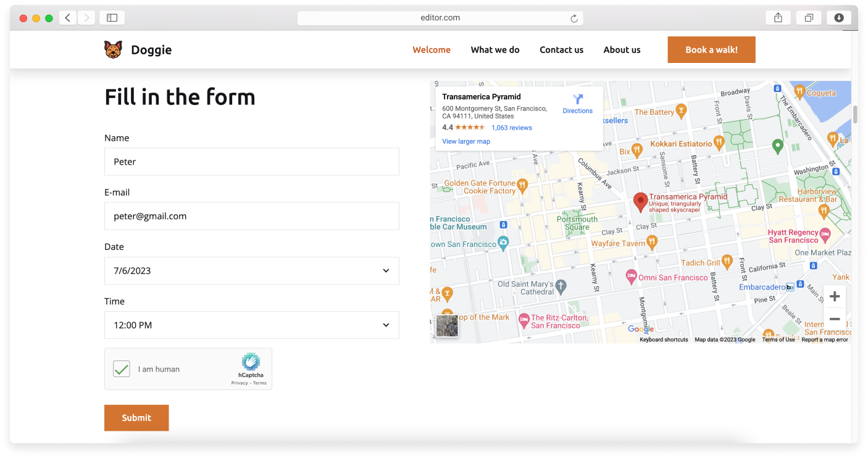Click the Doggie dog logo icon
The width and height of the screenshot is (868, 458).
[113, 50]
